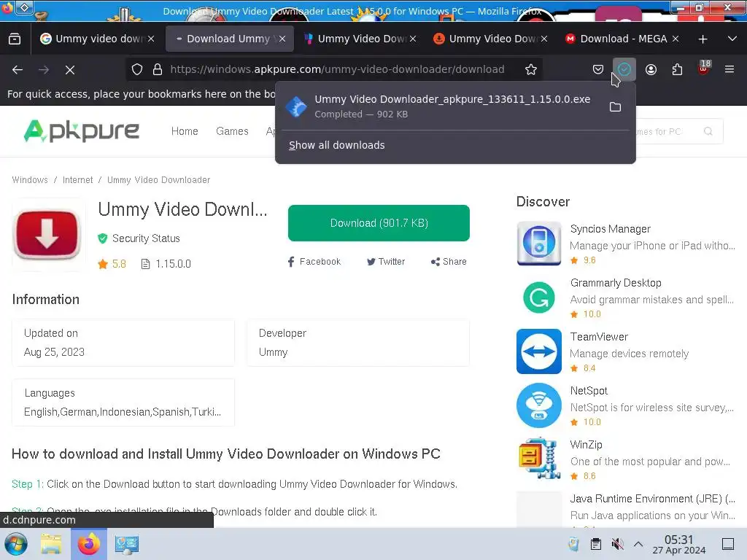Screen dimensions: 747x560
Task: Close the active Download Ummy tab
Action: pos(282,39)
